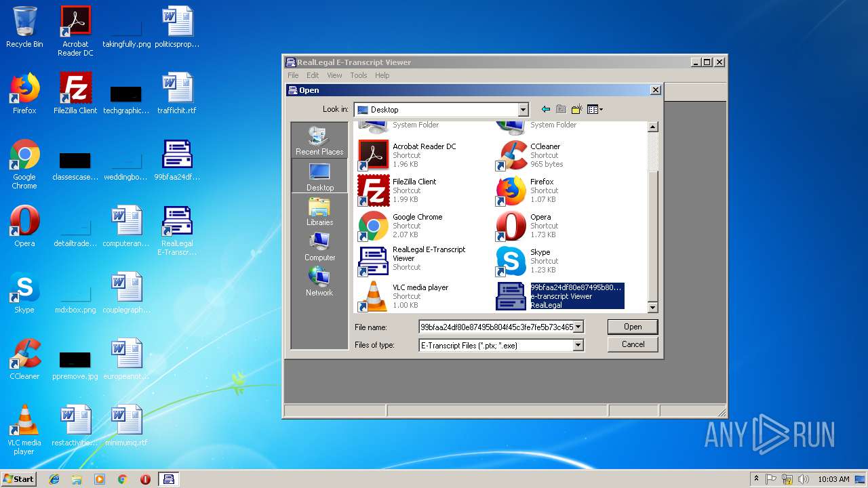Select RealLegal E-Transcr... desktop shortcut
The image size is (868, 488).
177,230
